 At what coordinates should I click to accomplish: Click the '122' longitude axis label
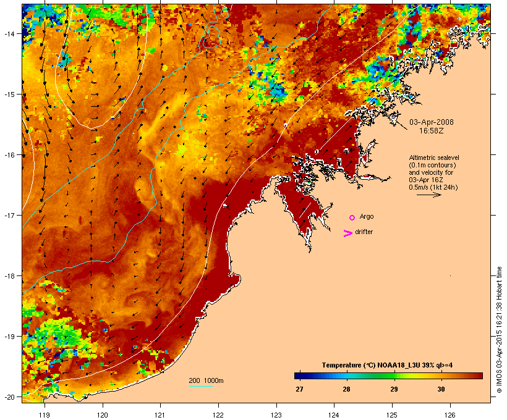(218, 415)
